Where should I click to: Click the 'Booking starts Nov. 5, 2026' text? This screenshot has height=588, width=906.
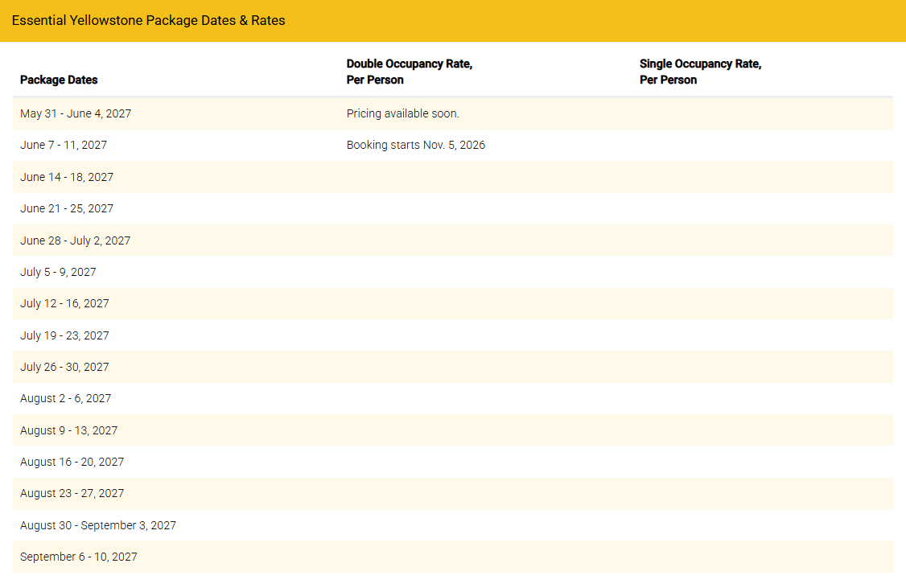click(415, 145)
